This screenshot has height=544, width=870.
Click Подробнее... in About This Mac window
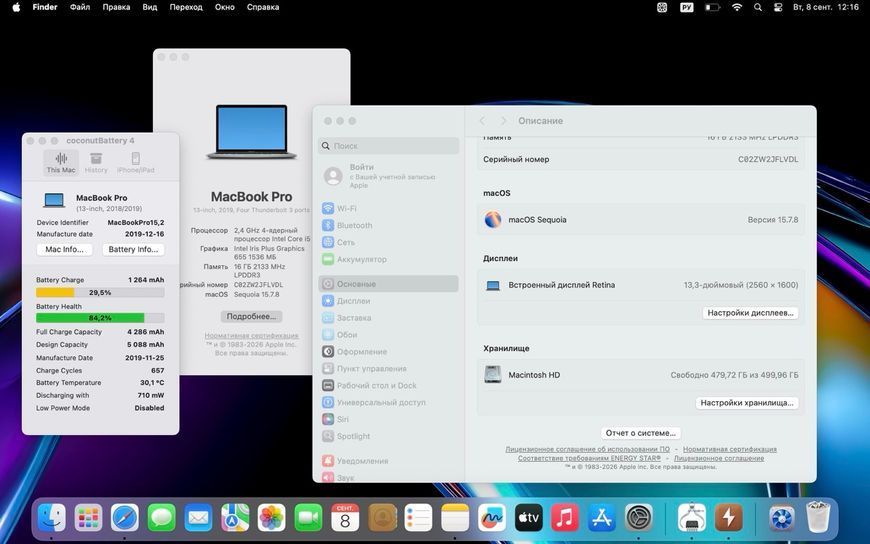pyautogui.click(x=251, y=316)
